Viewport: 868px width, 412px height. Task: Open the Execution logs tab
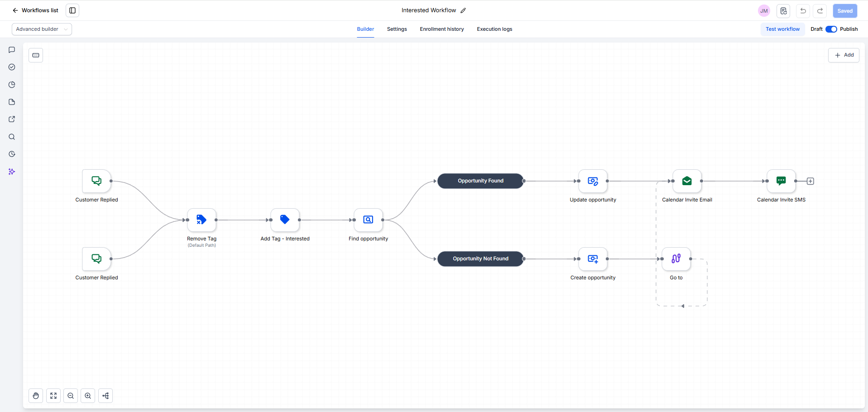494,29
